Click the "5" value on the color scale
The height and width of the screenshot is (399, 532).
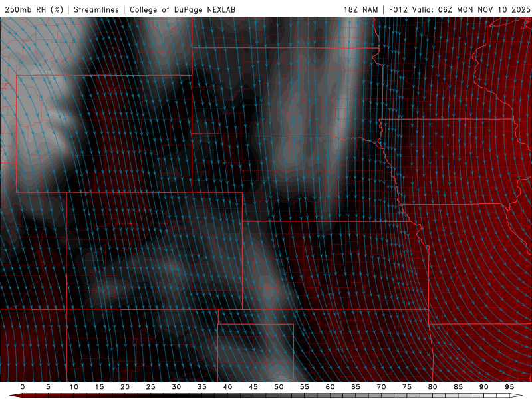pos(48,387)
